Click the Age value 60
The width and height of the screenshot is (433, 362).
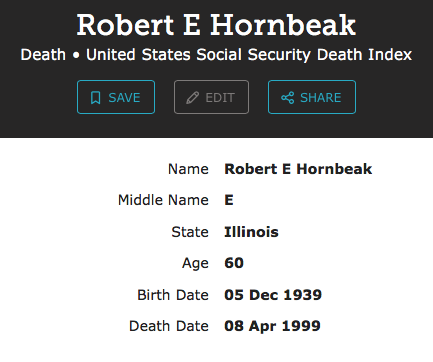click(x=234, y=263)
